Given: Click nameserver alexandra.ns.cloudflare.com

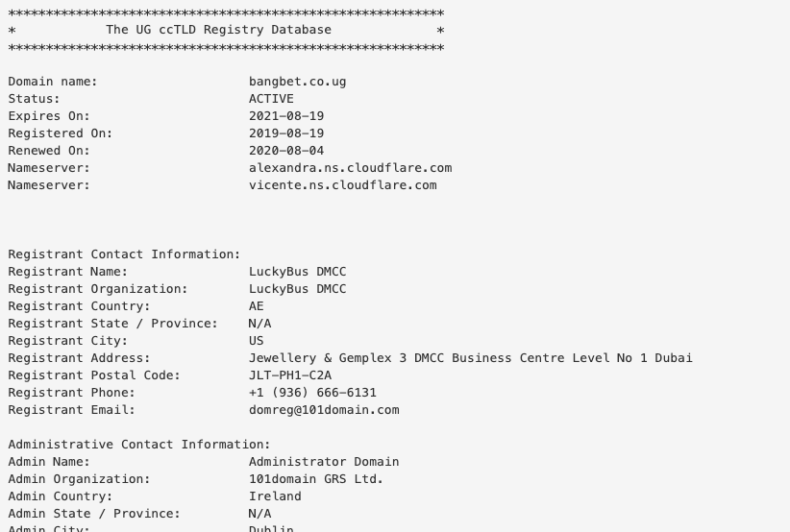Looking at the screenshot, I should 350,168.
